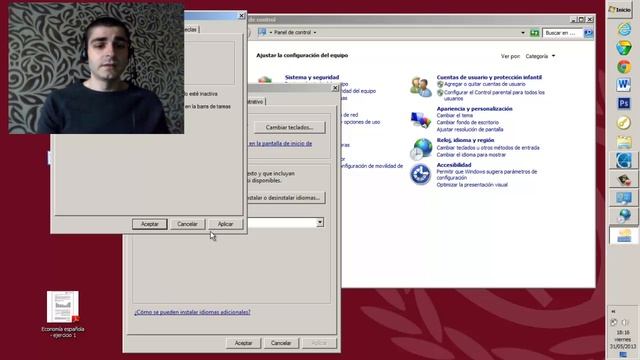Viewport: 640px width, 360px height.
Task: Click the yellow round taskbar icon below Photoshop
Action: pos(624,122)
